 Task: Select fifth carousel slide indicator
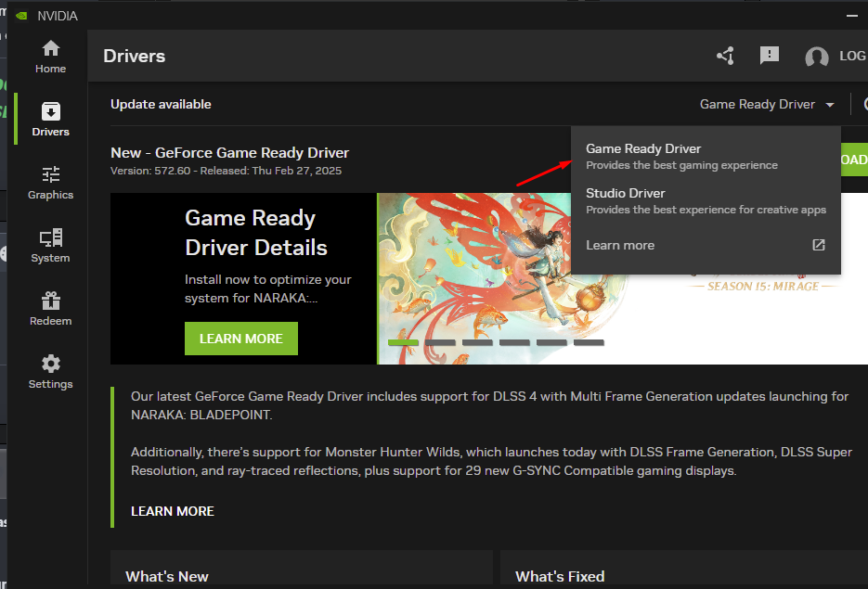(551, 342)
